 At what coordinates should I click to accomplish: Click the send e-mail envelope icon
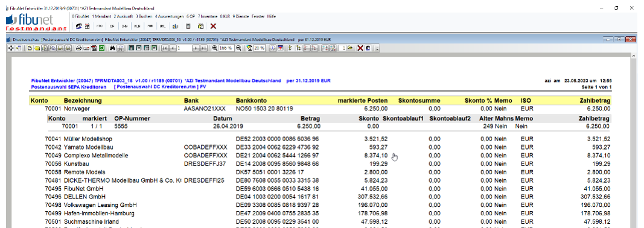click(86, 48)
